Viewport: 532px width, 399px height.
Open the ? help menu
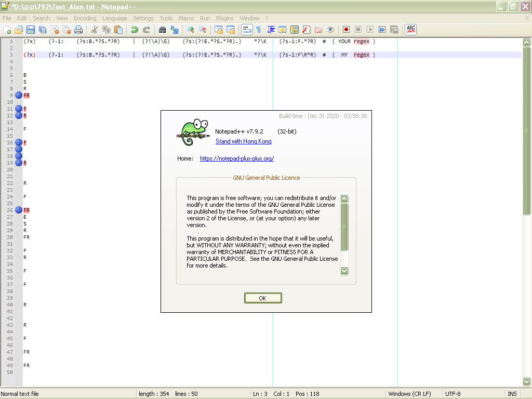267,18
